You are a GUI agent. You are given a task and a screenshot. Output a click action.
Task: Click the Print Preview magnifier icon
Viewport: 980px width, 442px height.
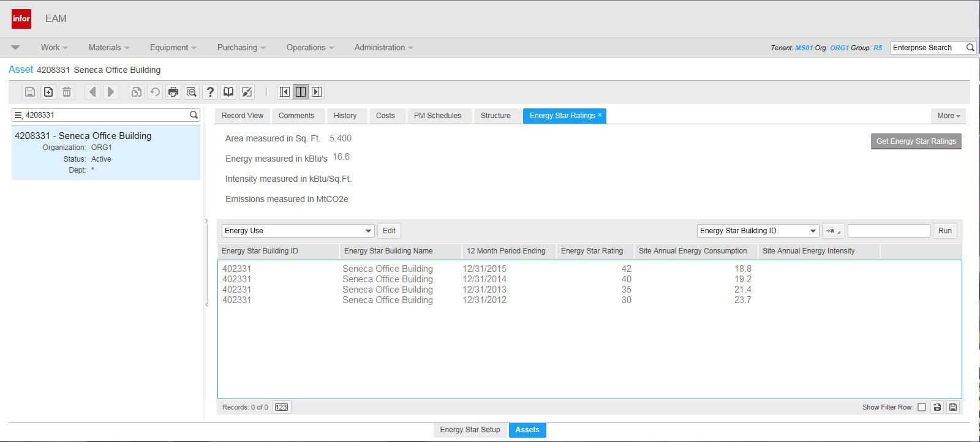click(192, 92)
